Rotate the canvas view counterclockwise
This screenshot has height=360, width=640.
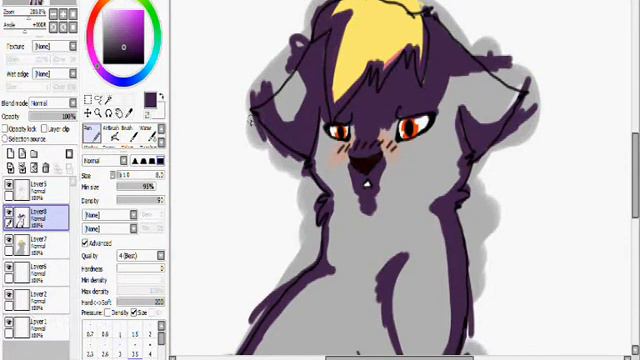coord(53,27)
